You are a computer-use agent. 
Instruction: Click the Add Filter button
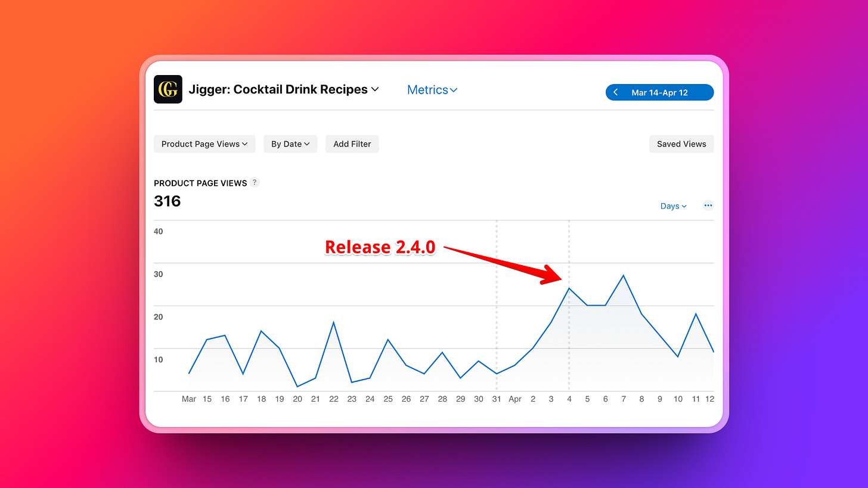[x=352, y=144]
